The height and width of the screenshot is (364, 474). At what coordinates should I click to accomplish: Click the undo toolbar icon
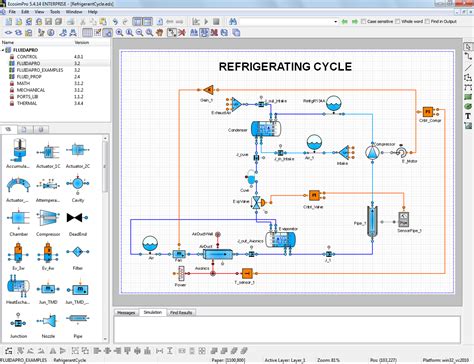pyautogui.click(x=115, y=22)
